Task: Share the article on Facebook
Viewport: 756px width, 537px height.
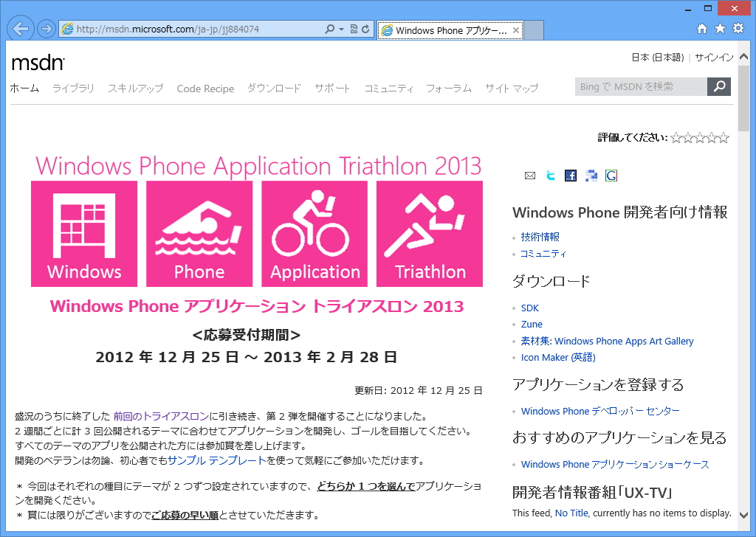Action: click(570, 176)
